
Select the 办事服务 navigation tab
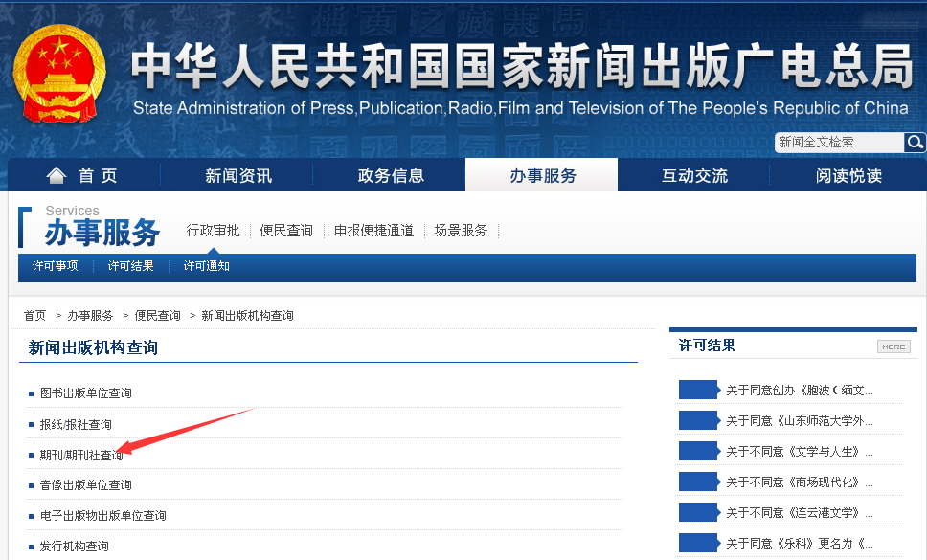coord(542,175)
